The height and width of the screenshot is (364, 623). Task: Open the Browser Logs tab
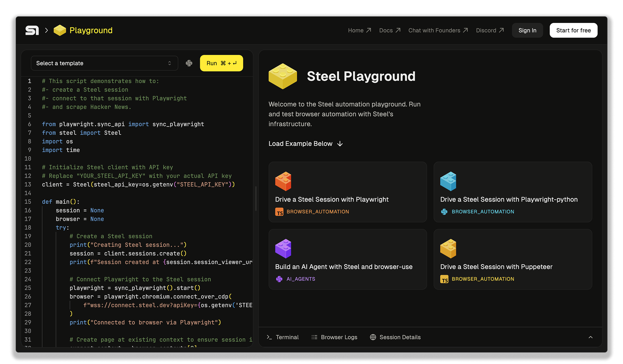334,337
